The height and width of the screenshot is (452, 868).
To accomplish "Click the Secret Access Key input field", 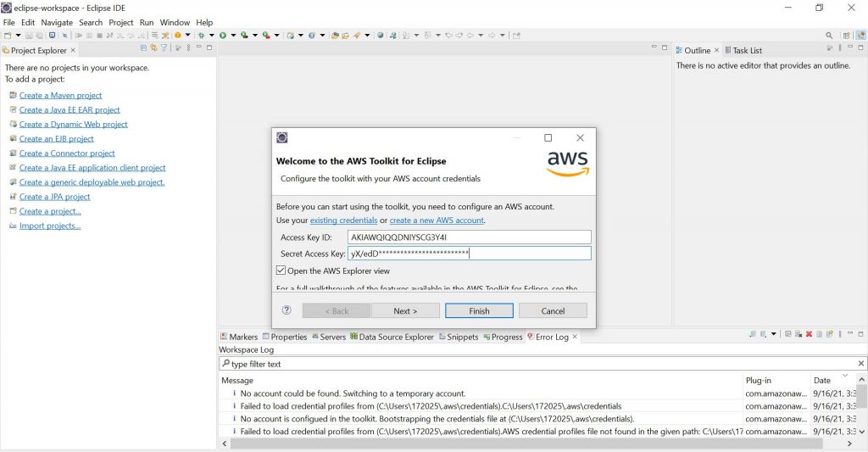I will pos(470,254).
